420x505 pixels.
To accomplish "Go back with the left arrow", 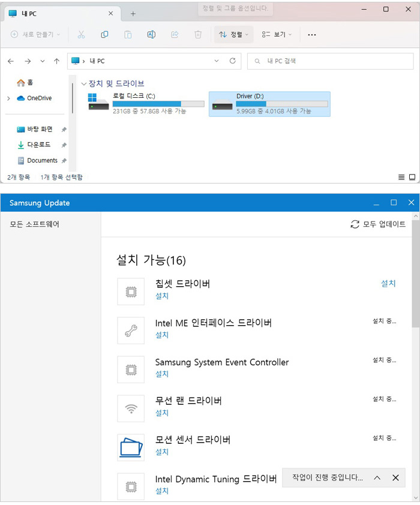I will pos(11,61).
